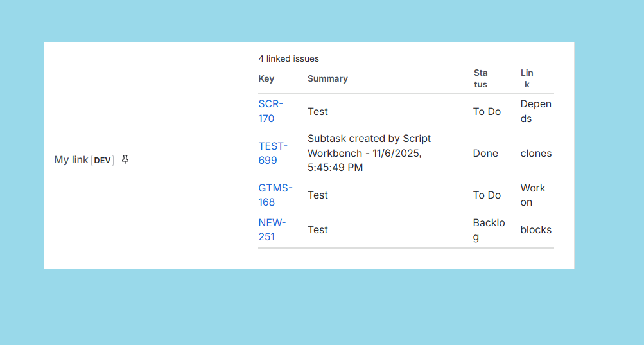Click the pin icon next to My link
Viewport: 644px width, 345px height.
[x=125, y=159]
